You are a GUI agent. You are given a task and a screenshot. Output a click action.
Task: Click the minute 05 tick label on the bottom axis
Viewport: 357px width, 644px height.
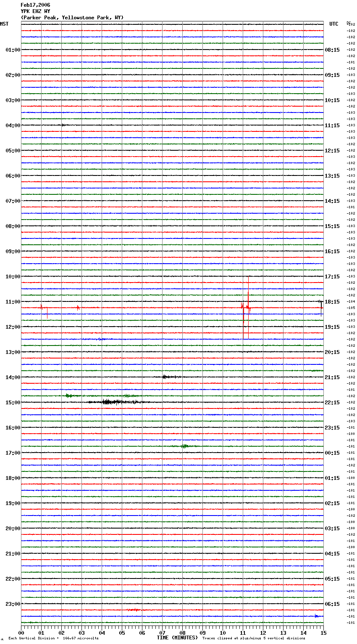click(122, 633)
